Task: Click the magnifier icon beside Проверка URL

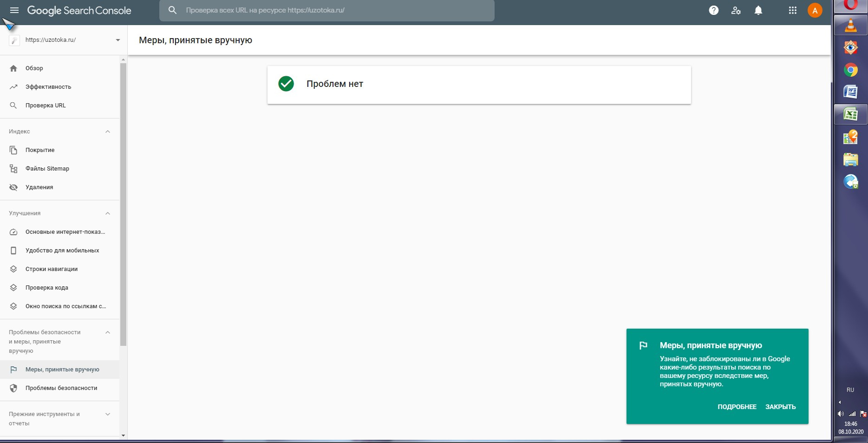Action: [13, 106]
